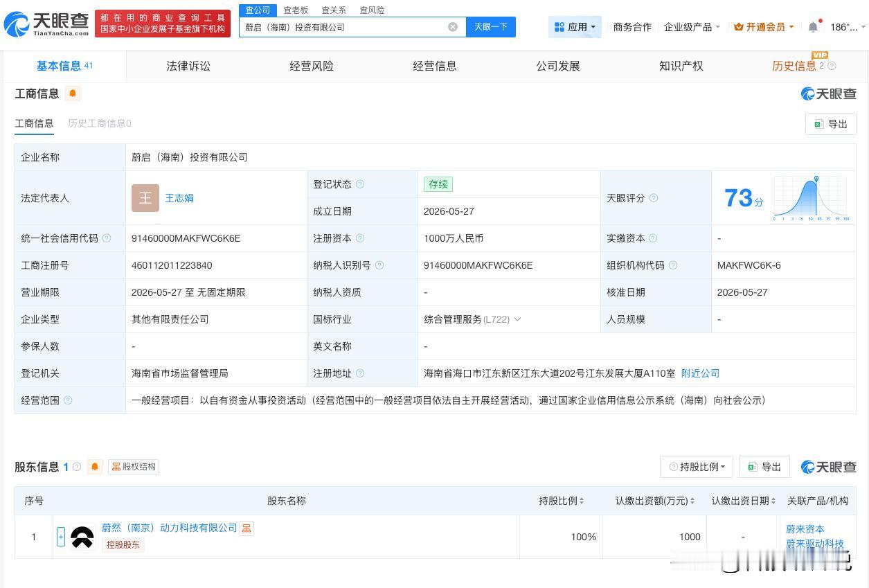Select the 查老板 search tab
Screen dimensions: 869x588
coord(296,10)
